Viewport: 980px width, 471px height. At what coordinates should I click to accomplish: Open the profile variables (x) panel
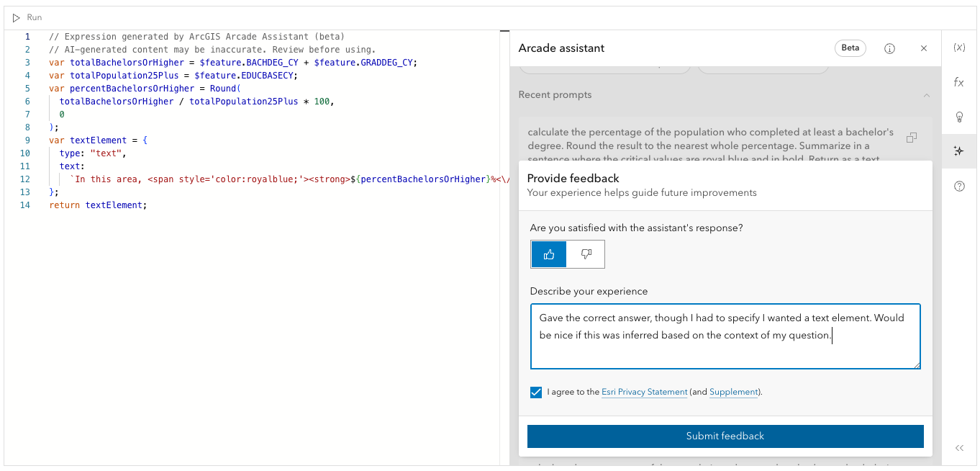959,48
